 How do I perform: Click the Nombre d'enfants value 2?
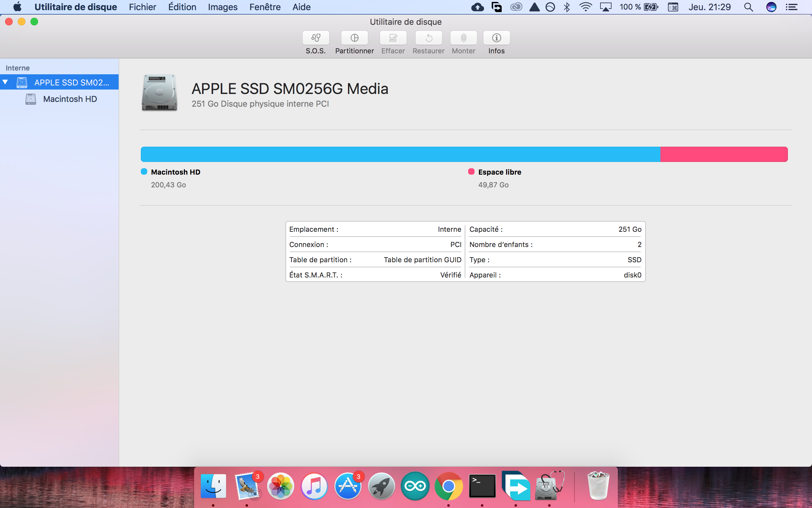[639, 244]
